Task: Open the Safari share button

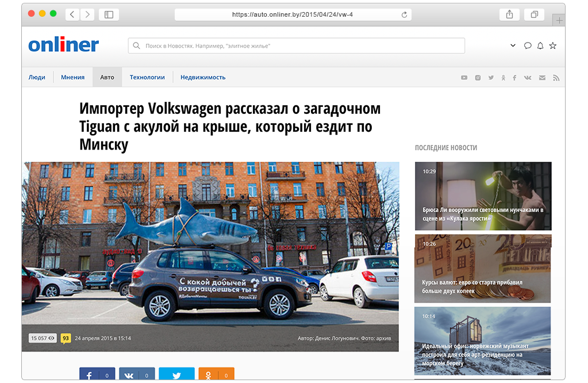Action: pos(509,14)
